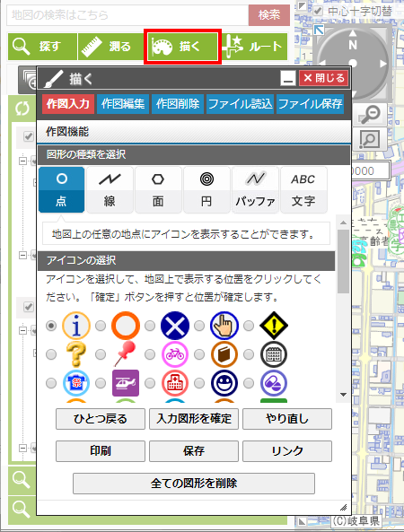404x532 pixels.
Task: Switch to the 作図編集 tab
Action: click(123, 104)
